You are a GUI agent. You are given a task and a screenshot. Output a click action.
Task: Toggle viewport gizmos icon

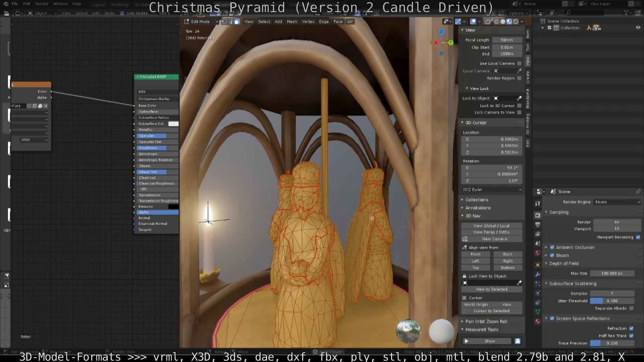pos(458,21)
